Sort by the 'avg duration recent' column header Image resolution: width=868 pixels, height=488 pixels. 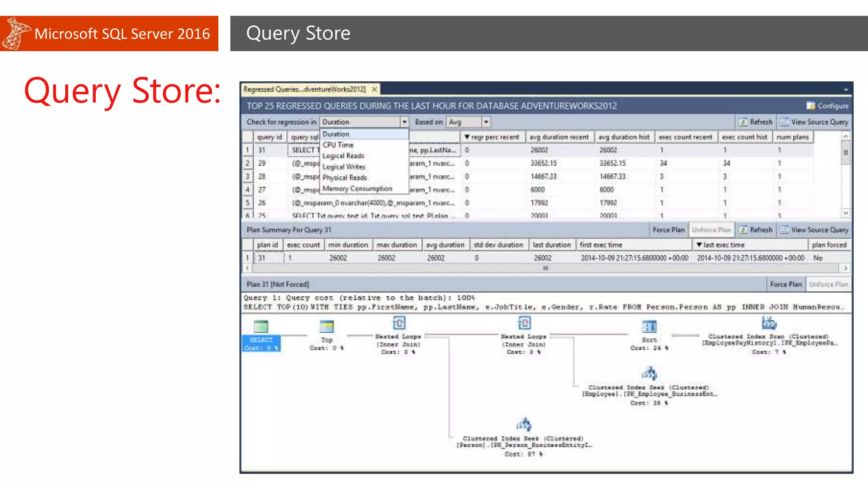(559, 137)
